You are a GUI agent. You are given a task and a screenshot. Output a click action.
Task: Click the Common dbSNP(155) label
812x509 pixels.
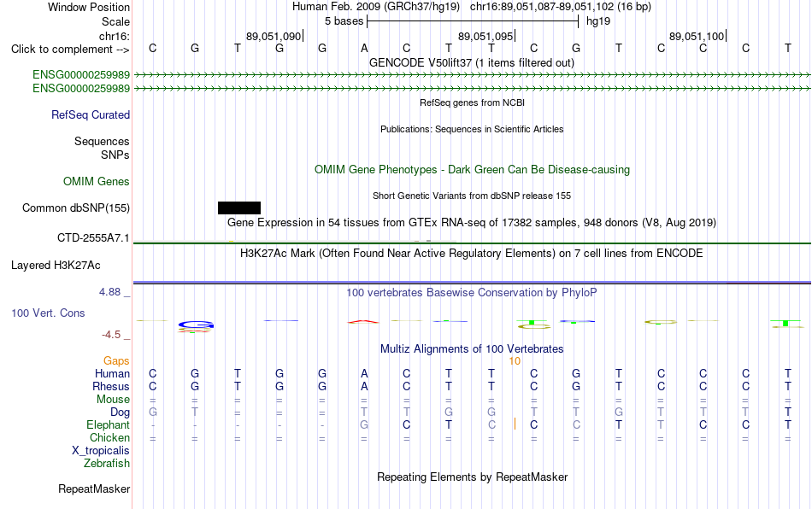click(76, 208)
